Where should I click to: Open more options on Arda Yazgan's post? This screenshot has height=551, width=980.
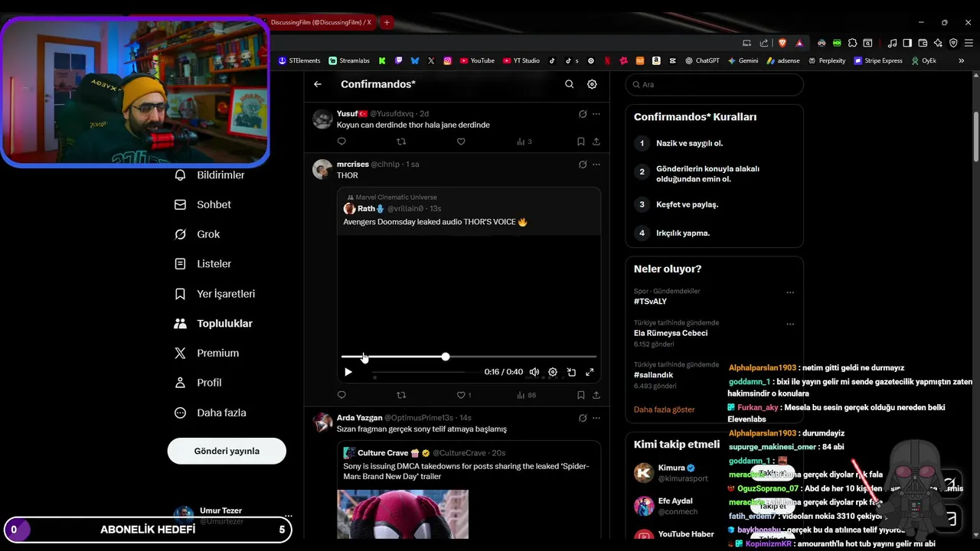(596, 418)
